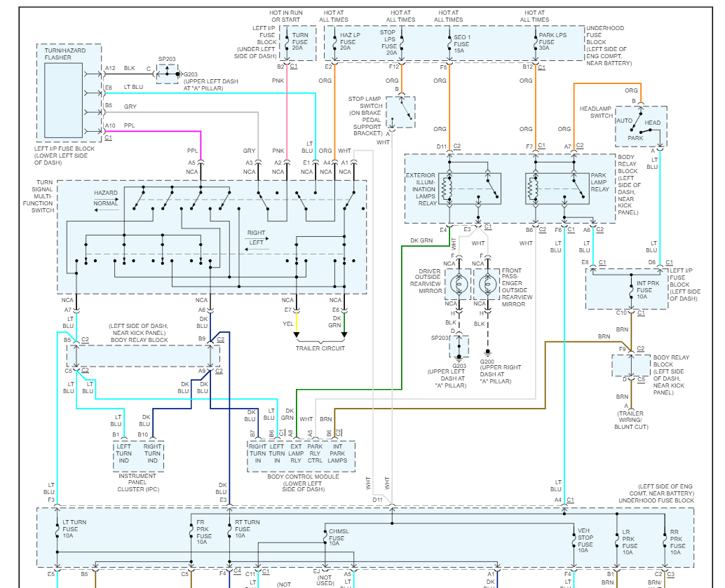This screenshot has height=588, width=725.
Task: Click RIGHT TURN IND in instrument cluster
Action: pos(152,453)
